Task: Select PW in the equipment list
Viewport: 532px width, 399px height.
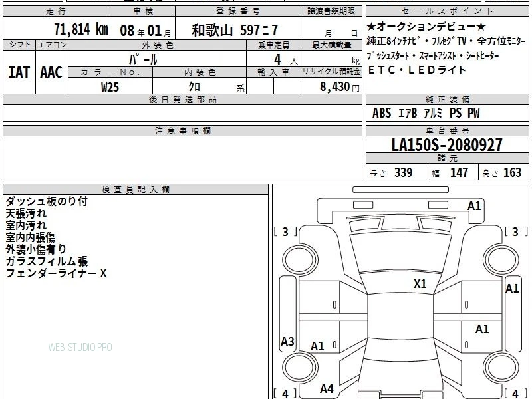Action: (474, 113)
